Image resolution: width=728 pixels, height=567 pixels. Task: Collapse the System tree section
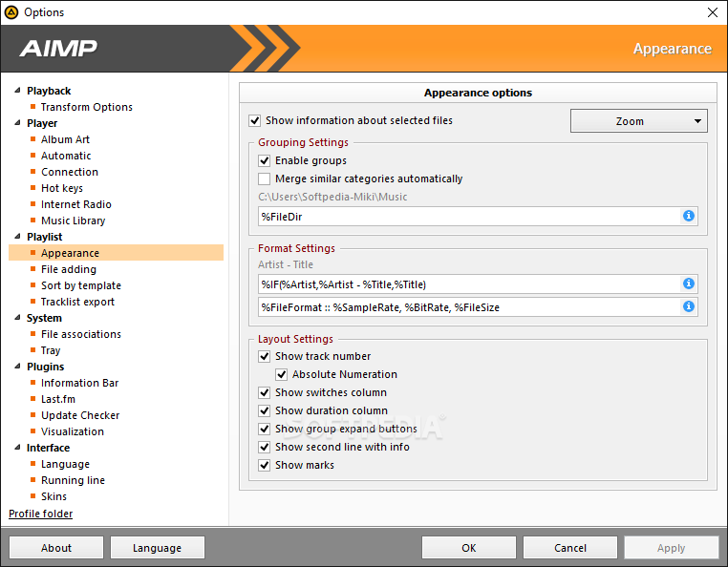point(17,318)
